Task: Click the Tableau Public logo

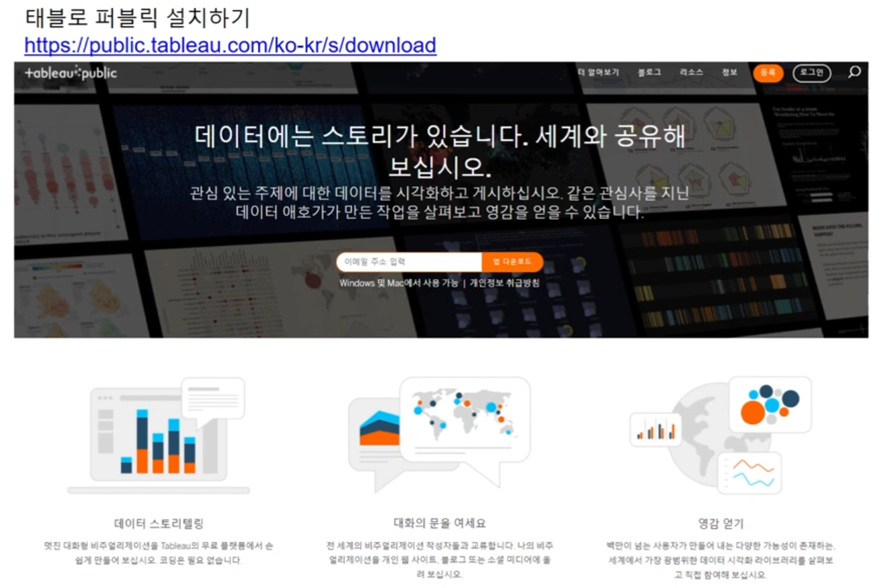Action: [x=71, y=73]
